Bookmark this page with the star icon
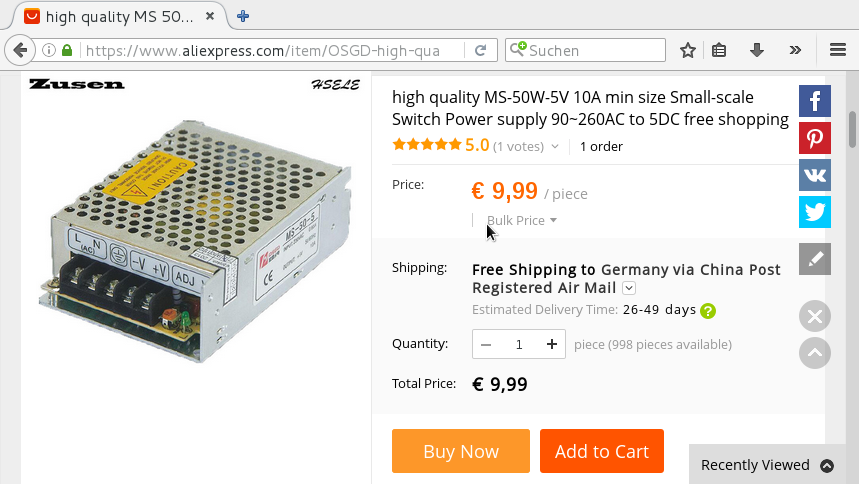The height and width of the screenshot is (484, 859). click(688, 50)
